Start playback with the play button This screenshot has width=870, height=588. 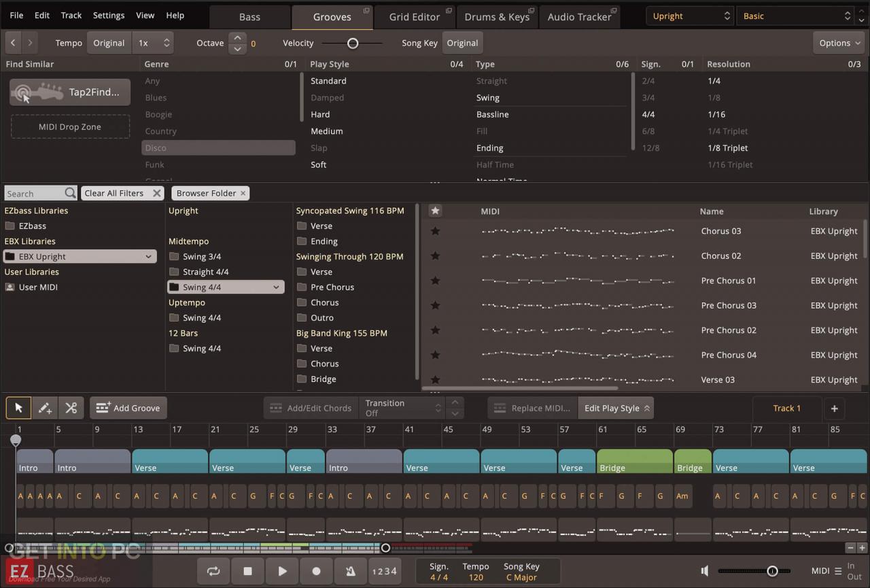click(282, 571)
